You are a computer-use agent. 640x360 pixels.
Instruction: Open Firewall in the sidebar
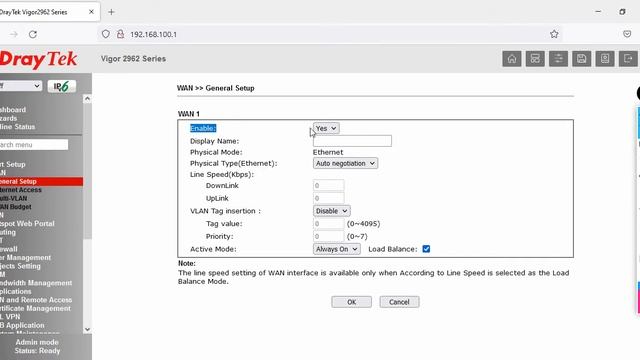[9, 249]
